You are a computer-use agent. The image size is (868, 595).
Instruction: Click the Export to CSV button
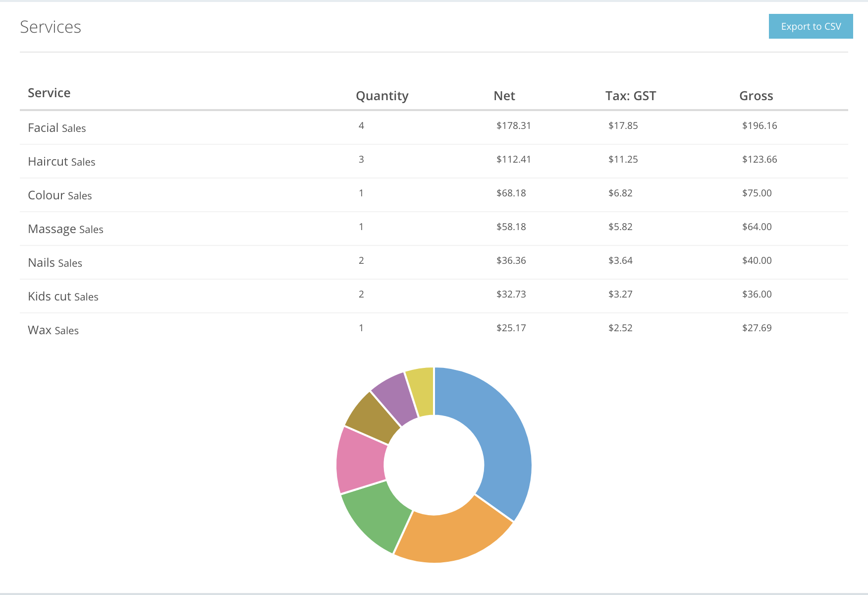click(x=811, y=26)
